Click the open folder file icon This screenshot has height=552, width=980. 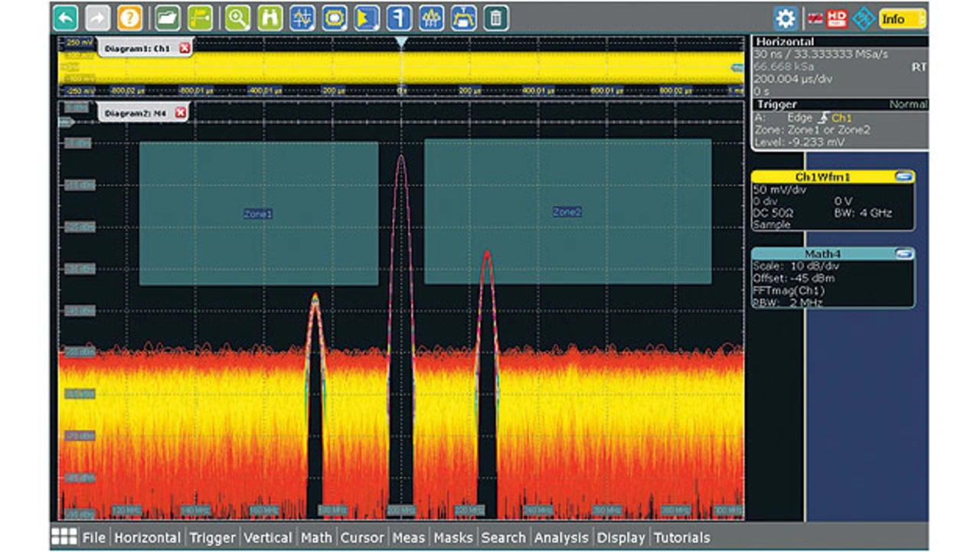pos(168,18)
